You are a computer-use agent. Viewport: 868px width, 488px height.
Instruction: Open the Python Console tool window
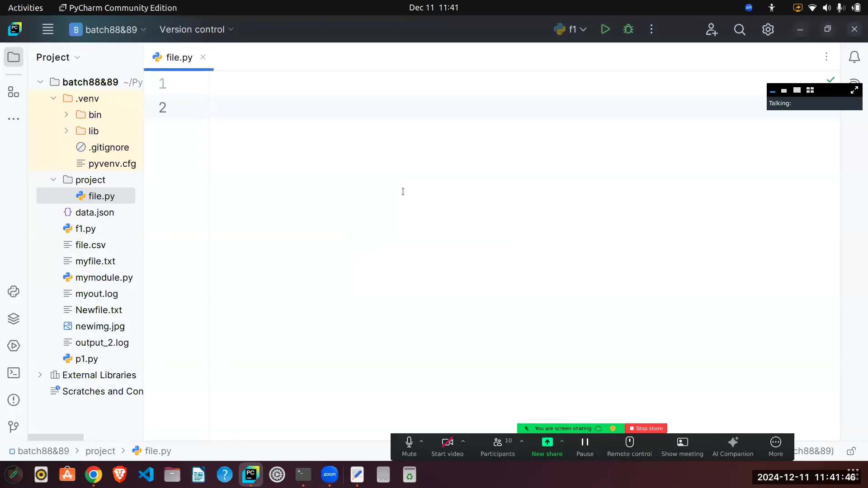[x=14, y=291]
